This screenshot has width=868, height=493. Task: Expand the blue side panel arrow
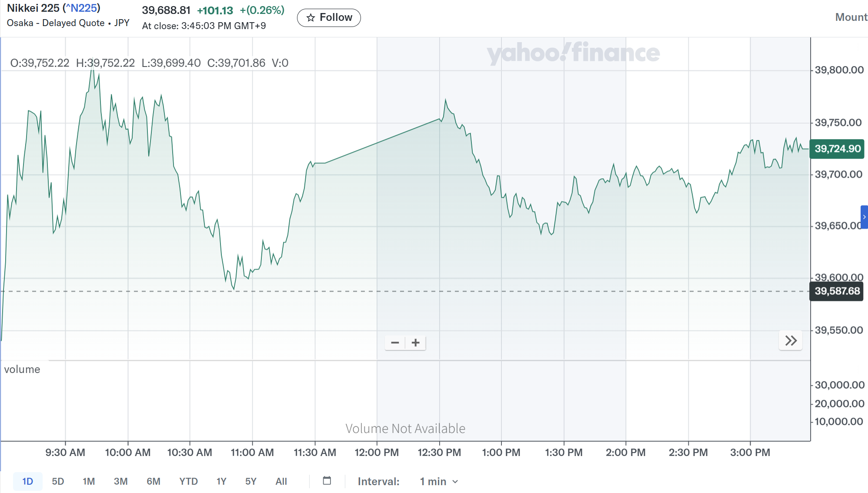[x=864, y=217]
